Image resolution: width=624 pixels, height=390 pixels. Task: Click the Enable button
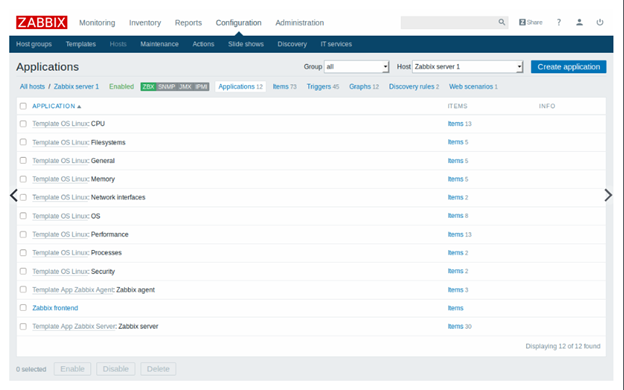point(72,369)
